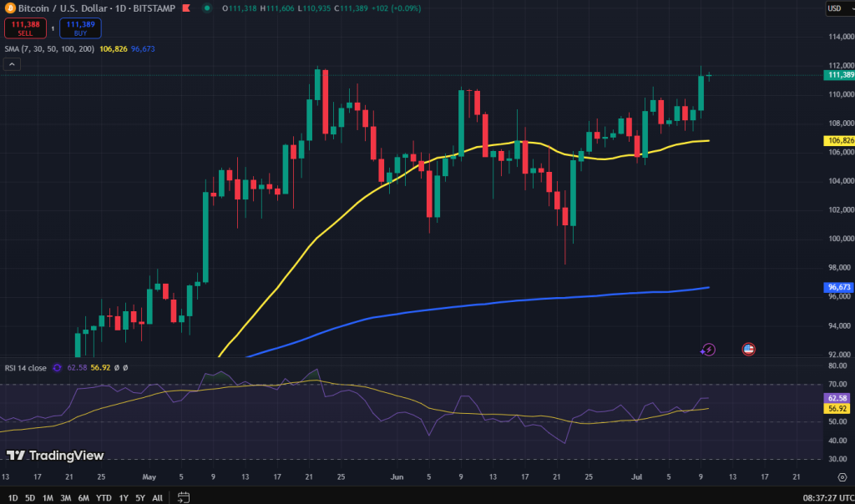Click the May label on time axis
Viewport: 855px width, 504px height.
[x=149, y=477]
